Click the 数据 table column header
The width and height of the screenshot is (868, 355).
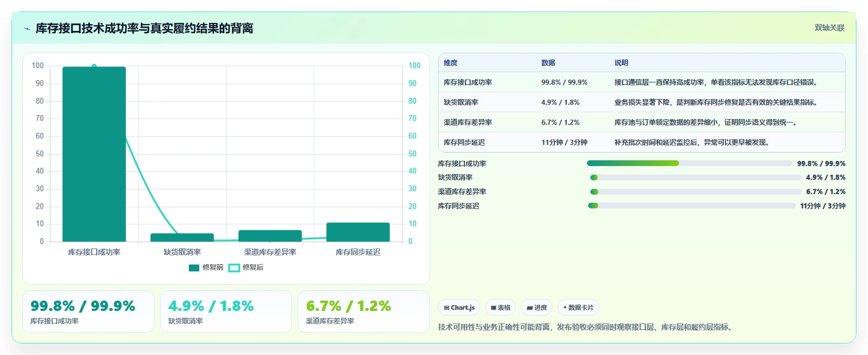click(548, 63)
